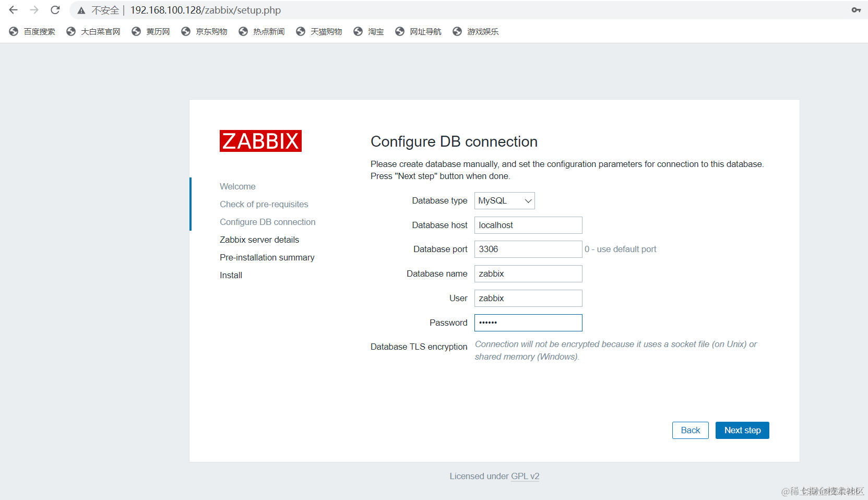Click the 不安全 security label
Screen dimensions: 868x500
(x=105, y=10)
